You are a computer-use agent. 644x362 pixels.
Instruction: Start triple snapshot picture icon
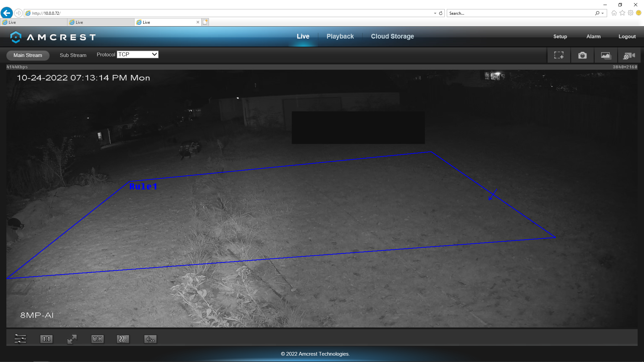pos(606,55)
